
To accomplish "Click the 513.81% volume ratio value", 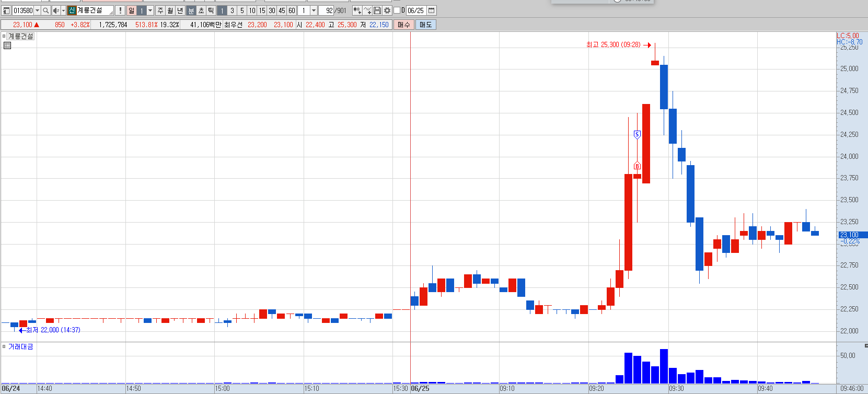I will point(146,25).
